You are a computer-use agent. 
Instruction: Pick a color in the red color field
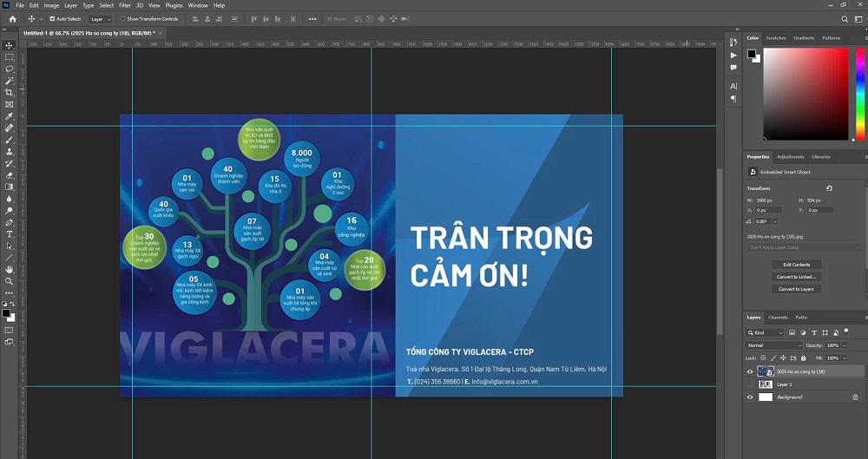coord(806,94)
